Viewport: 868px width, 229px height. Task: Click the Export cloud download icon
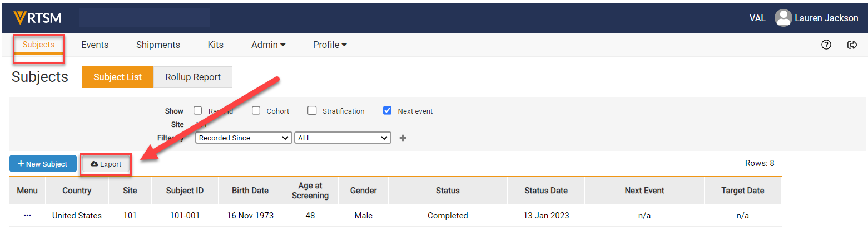pyautogui.click(x=94, y=164)
